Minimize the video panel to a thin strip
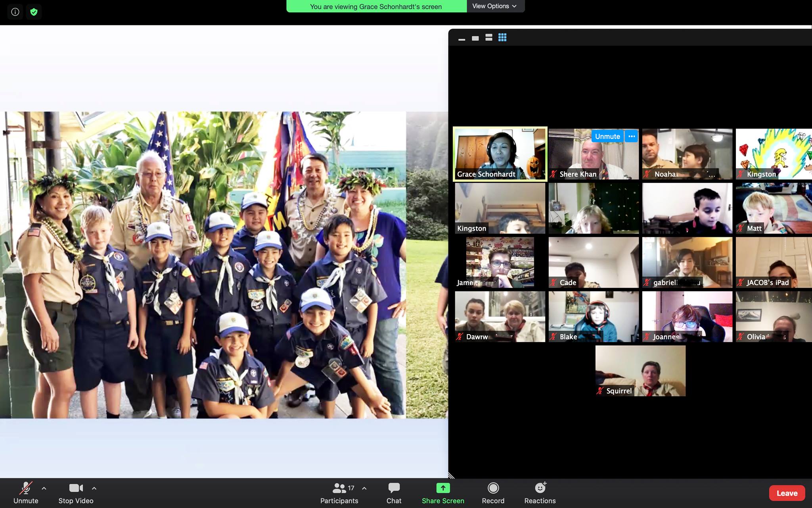812x508 pixels. 462,38
